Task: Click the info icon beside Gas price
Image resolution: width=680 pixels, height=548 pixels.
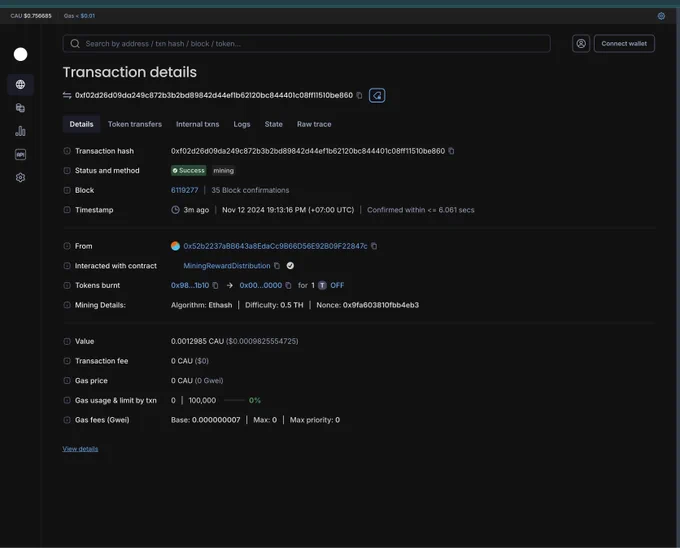Action: coord(67,380)
